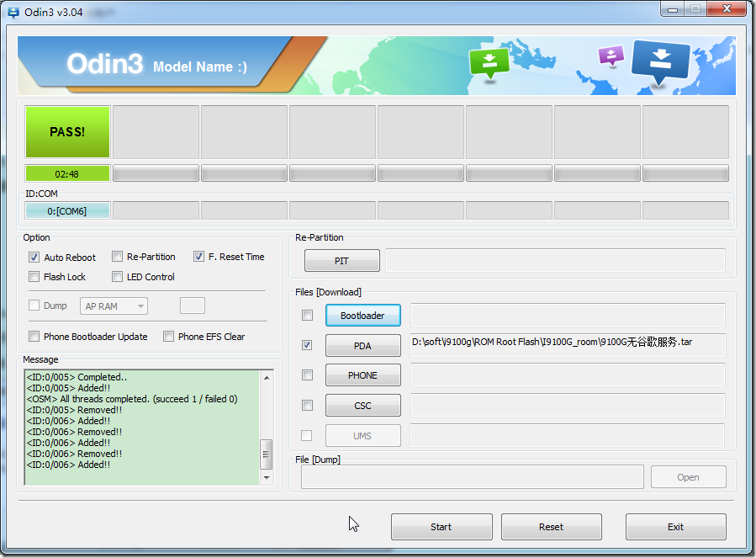Tick the checkbox beside PHONE button
The width and height of the screenshot is (756, 558).
click(x=307, y=375)
